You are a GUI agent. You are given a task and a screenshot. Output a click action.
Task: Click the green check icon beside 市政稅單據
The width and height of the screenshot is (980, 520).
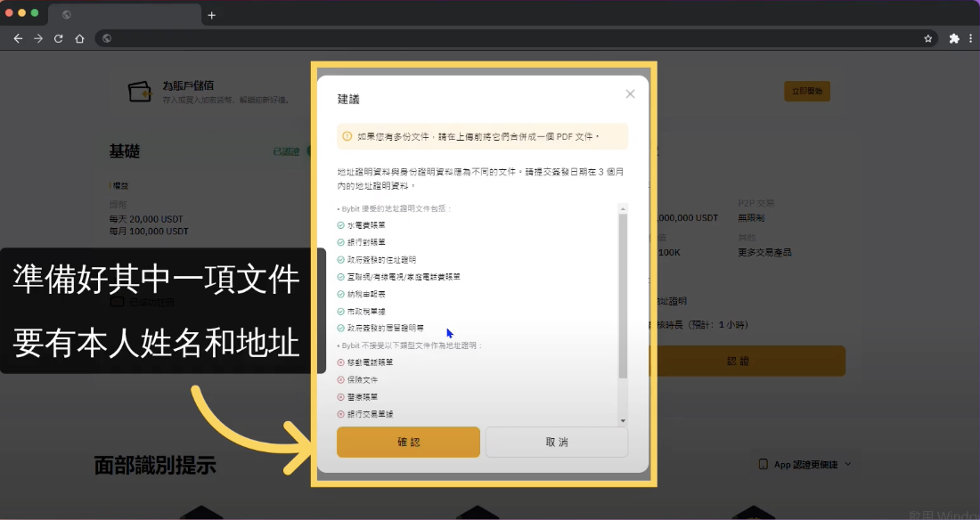(340, 312)
